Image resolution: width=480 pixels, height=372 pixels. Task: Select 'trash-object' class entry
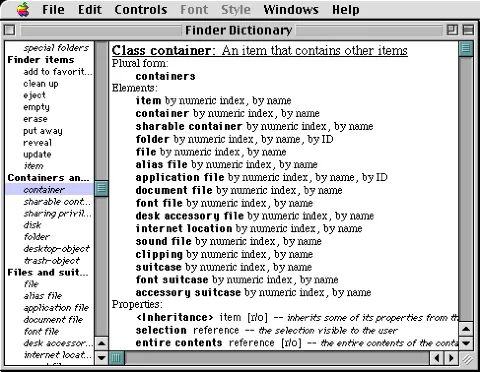point(52,261)
